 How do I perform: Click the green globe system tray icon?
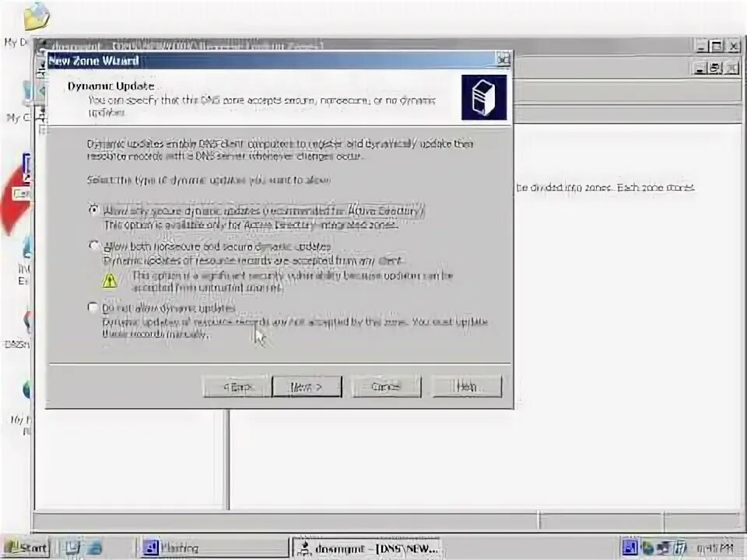click(647, 548)
